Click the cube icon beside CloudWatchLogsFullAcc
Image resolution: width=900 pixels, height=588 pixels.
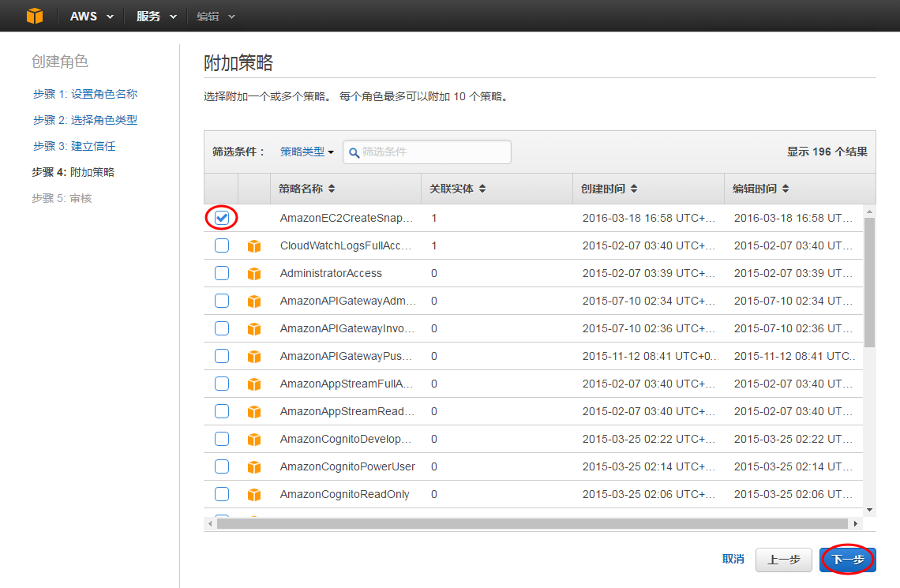click(x=254, y=246)
